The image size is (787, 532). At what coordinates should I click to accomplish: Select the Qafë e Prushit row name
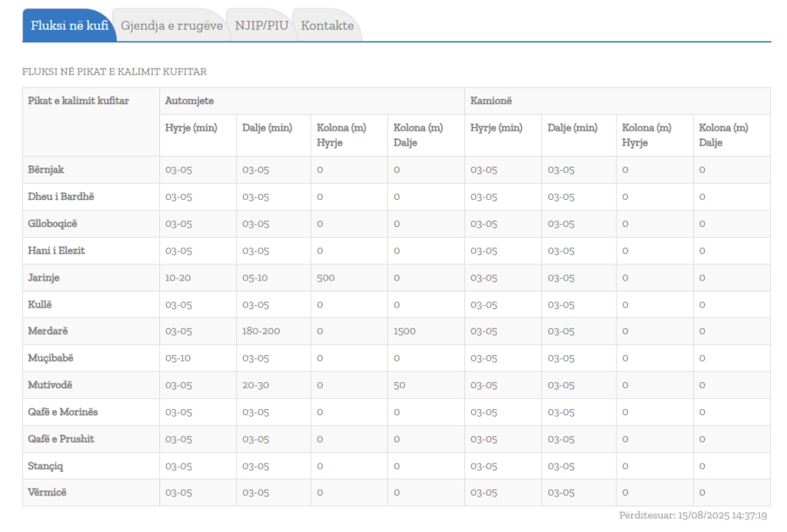point(61,439)
